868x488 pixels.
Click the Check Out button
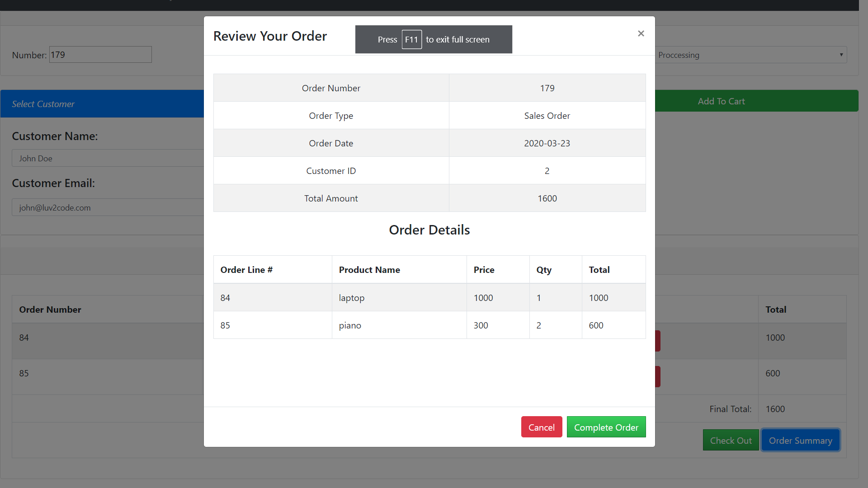pos(730,440)
